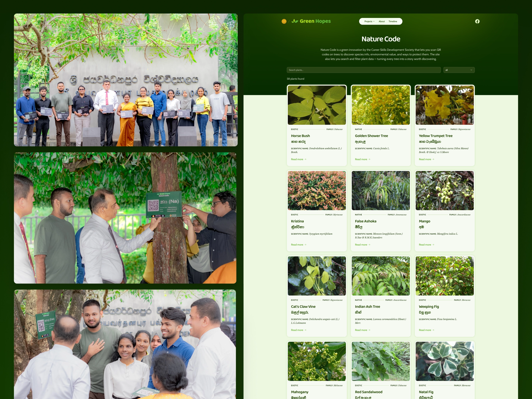Read more about Weeping Fig
The image size is (532, 399).
[426, 330]
